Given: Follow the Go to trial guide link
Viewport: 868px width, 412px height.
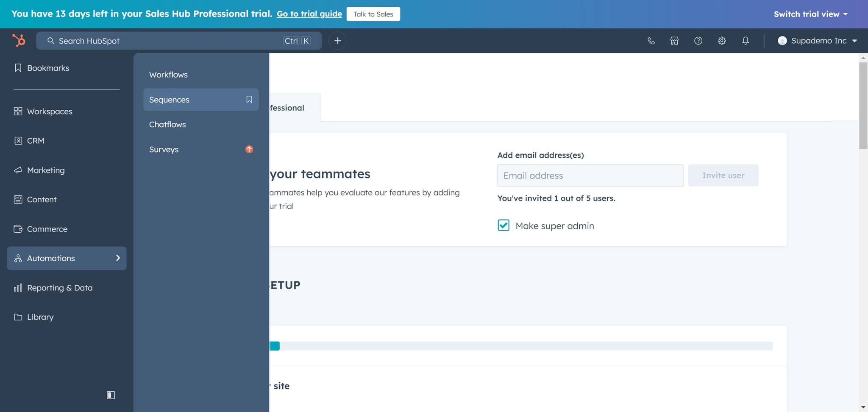Looking at the screenshot, I should click(309, 14).
